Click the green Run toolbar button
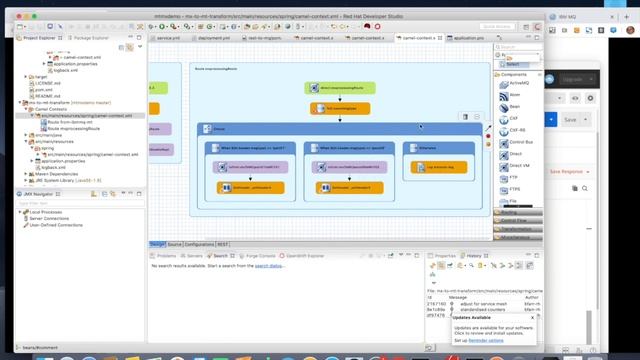The image size is (640, 360). [x=162, y=27]
